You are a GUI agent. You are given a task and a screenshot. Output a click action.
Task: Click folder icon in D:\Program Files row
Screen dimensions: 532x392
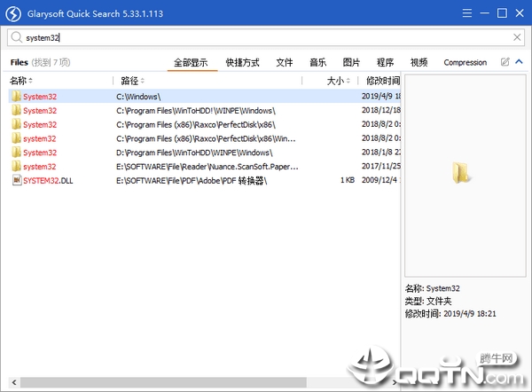16,152
